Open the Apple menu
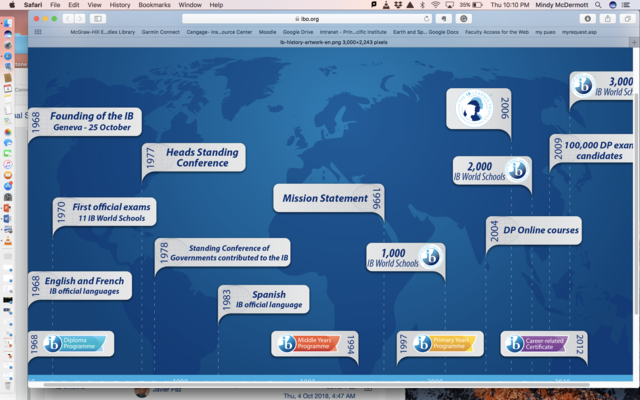Screen dimensions: 640x400 [11, 5]
